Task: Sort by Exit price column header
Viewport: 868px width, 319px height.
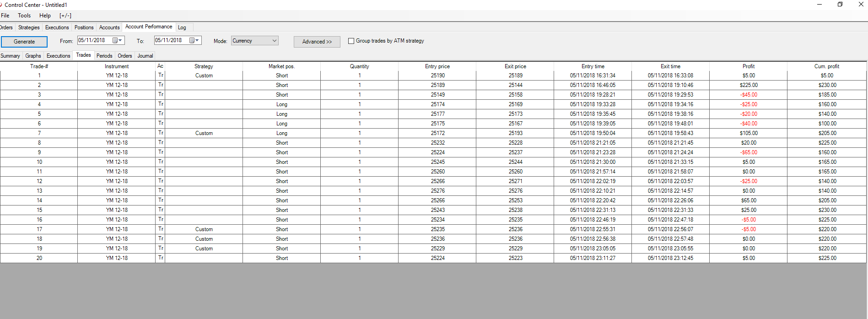Action: pos(515,66)
